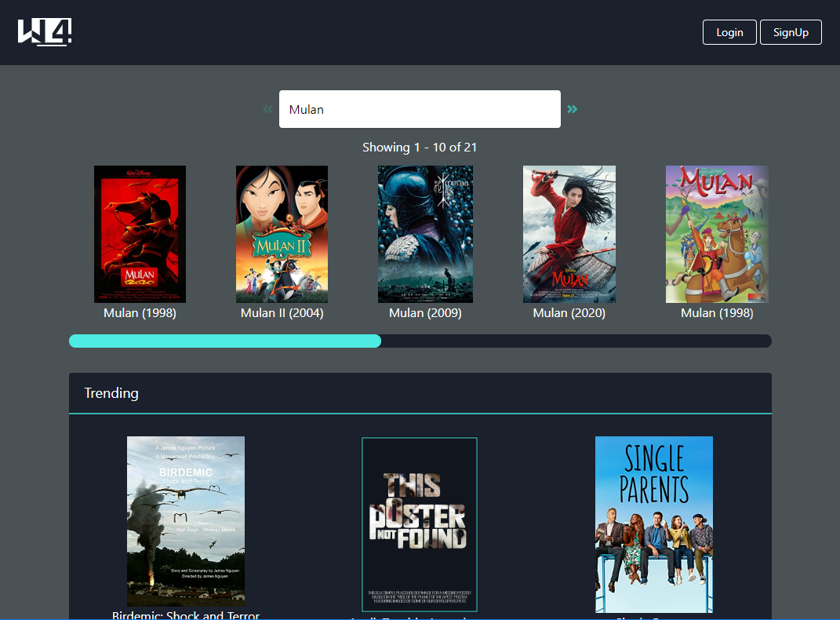Go to next results page with right chevrons
This screenshot has width=840, height=620.
pos(572,109)
